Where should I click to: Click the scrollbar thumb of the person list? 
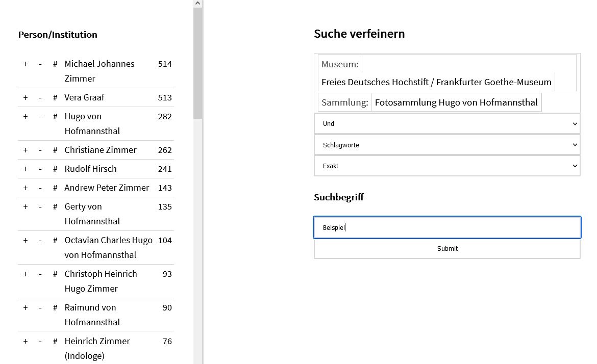(197, 63)
